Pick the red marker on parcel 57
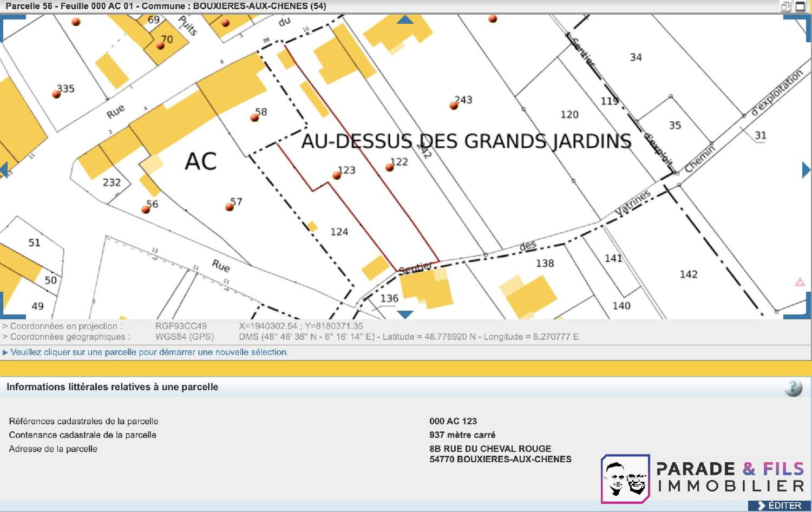812x512 pixels. click(230, 207)
